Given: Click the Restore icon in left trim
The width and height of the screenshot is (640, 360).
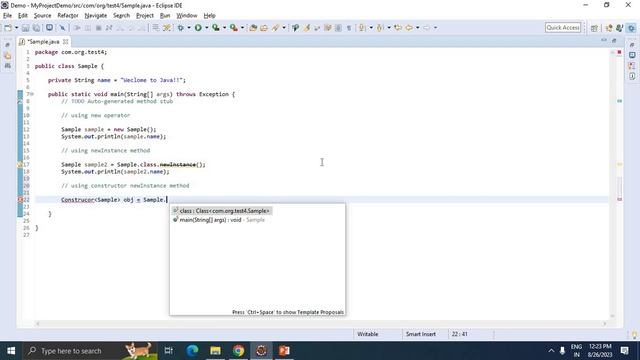Looking at the screenshot, I should pos(7,45).
